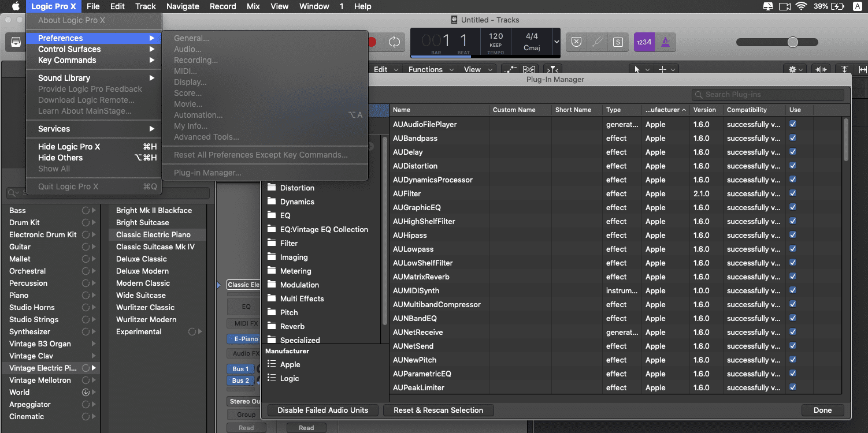Viewport: 868px width, 433px height.
Task: Click the plug-in list vertical scrollbar
Action: (846, 139)
